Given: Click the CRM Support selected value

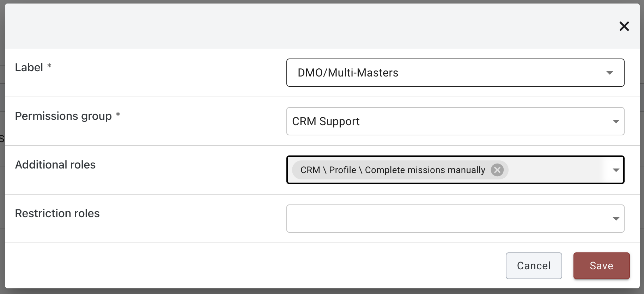Looking at the screenshot, I should pyautogui.click(x=326, y=121).
